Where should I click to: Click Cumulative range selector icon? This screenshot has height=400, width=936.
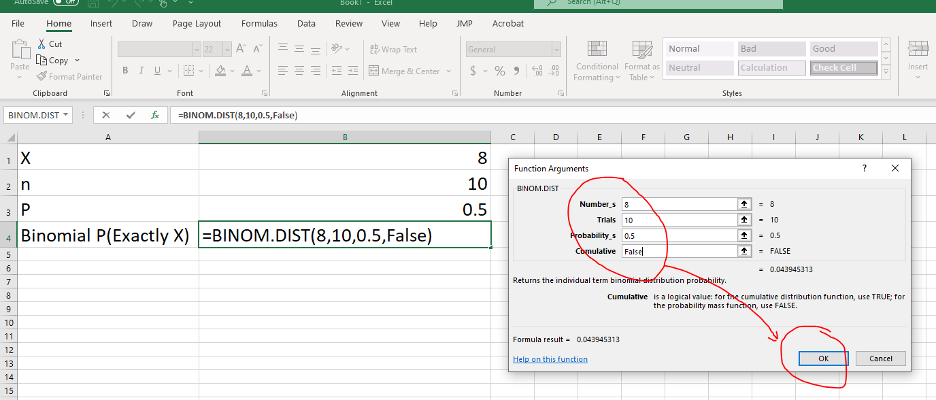tap(744, 251)
